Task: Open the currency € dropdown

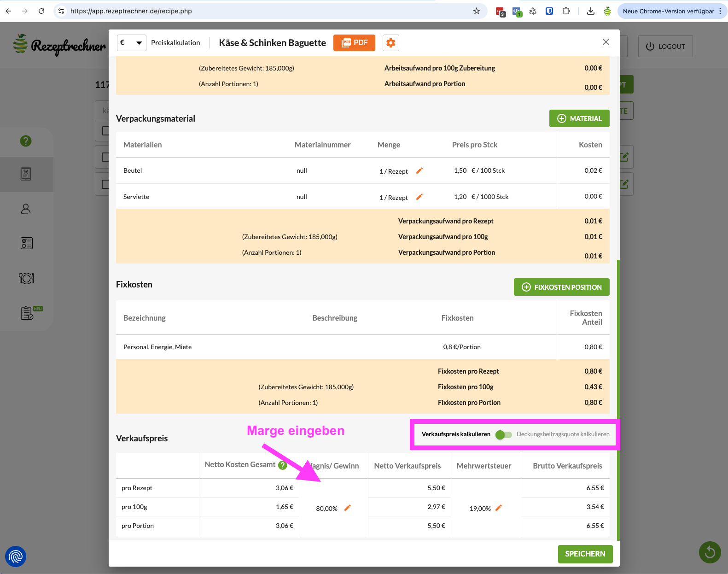Action: pos(131,43)
